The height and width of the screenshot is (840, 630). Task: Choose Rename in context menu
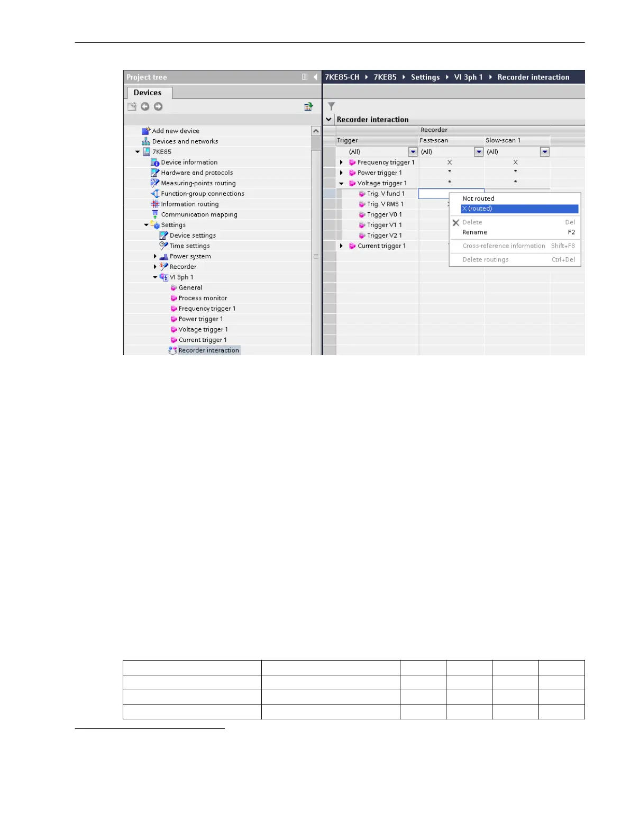point(514,232)
